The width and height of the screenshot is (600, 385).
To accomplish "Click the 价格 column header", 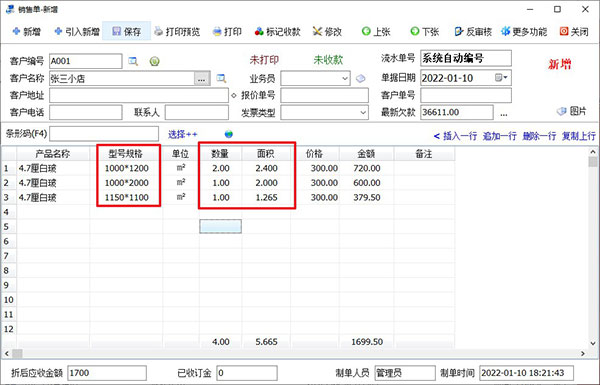I will pyautogui.click(x=315, y=154).
